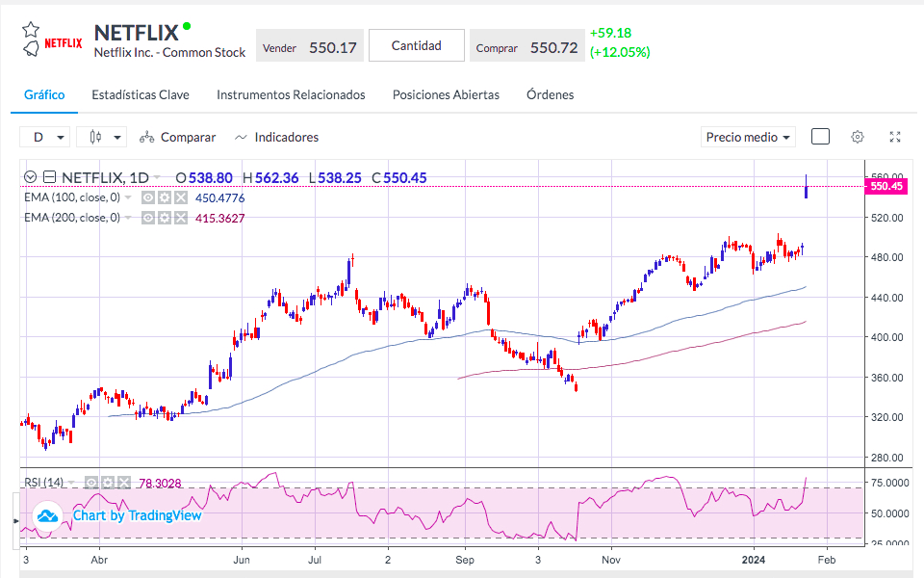Open the Chart by TradingView link
This screenshot has height=578, width=924.
[138, 515]
